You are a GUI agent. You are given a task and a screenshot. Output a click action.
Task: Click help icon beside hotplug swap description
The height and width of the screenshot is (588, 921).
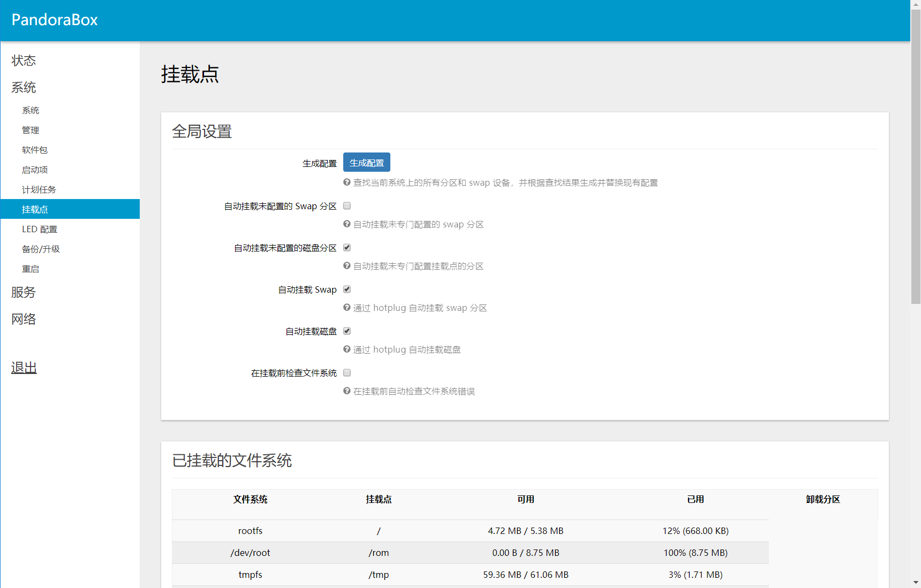347,308
